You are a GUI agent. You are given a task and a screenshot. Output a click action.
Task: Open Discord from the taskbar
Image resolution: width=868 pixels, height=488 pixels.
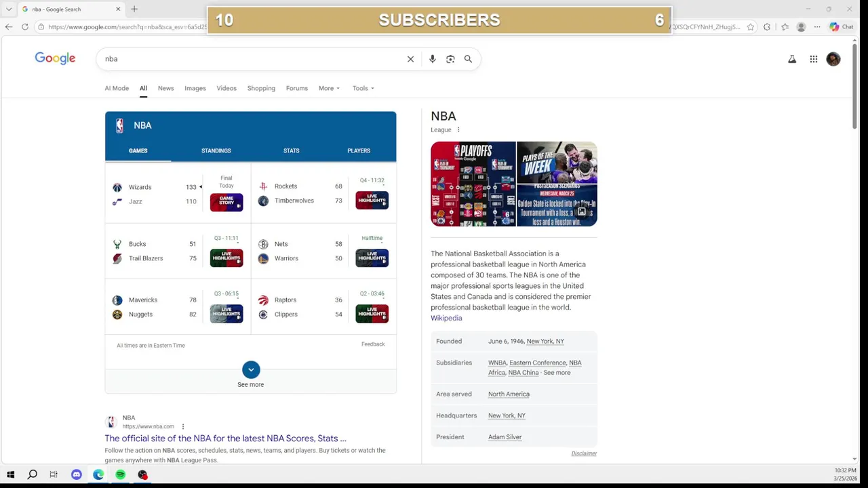77,474
